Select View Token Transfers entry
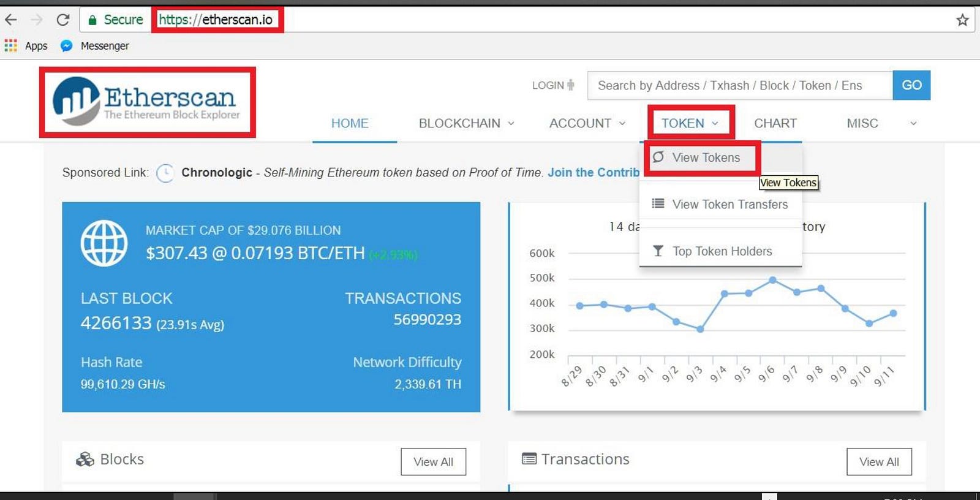The height and width of the screenshot is (500, 980). [730, 204]
